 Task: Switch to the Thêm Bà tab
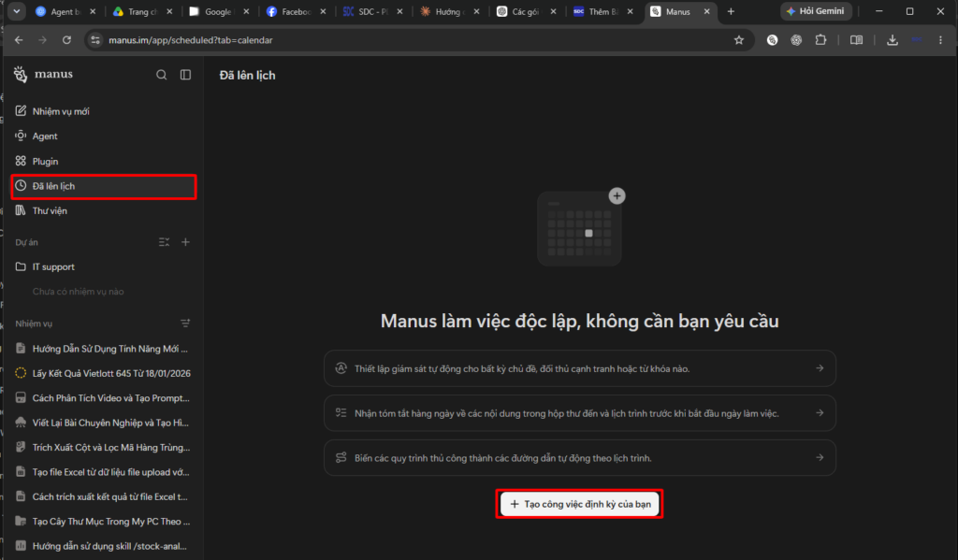pyautogui.click(x=603, y=11)
